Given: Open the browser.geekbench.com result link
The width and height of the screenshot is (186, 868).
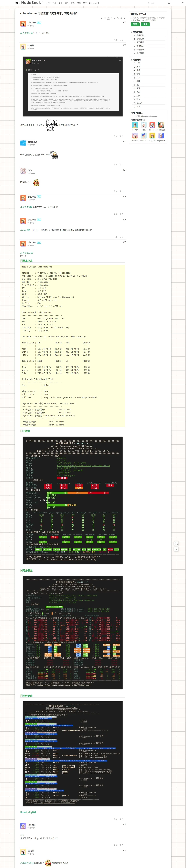Looking at the screenshot, I should pyautogui.click(x=71, y=398).
